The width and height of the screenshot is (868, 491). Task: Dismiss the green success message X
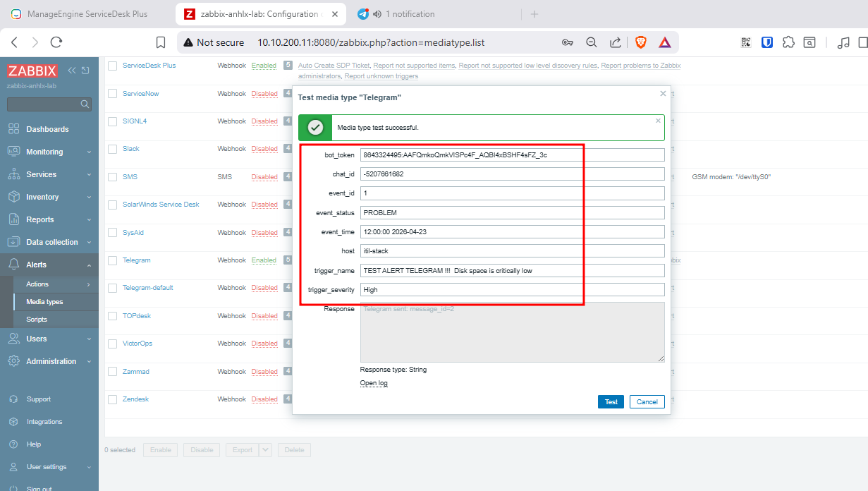click(x=658, y=121)
